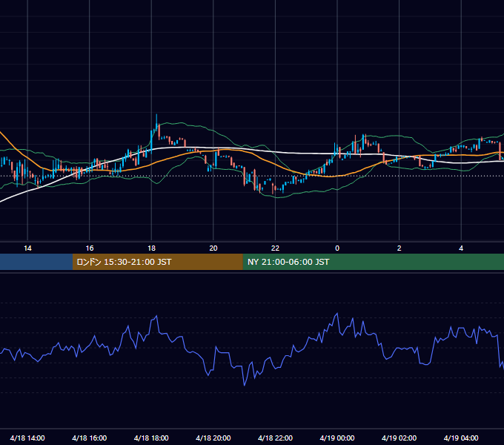Image resolution: width=504 pixels, height=445 pixels.
Task: Click the 2 hour axis label
Action: tap(399, 248)
